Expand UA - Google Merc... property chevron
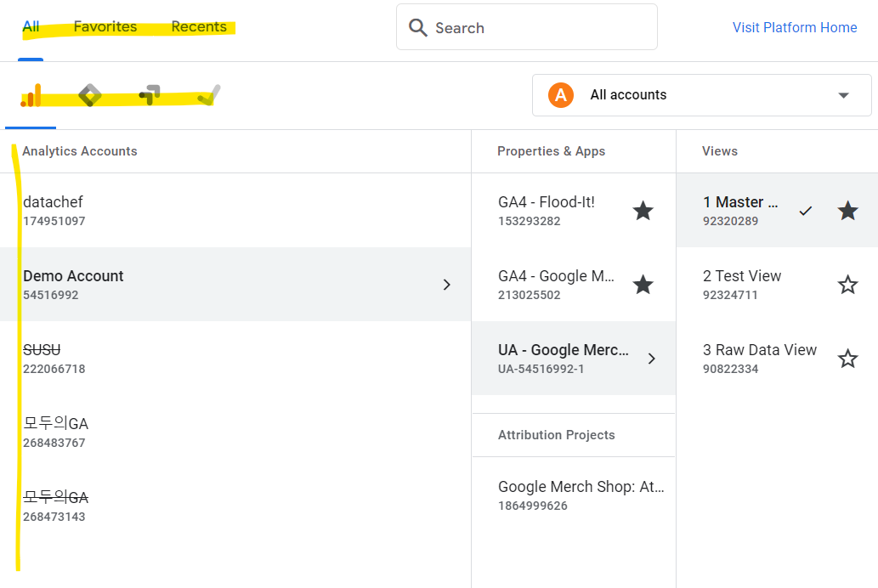The width and height of the screenshot is (878, 588). (651, 359)
